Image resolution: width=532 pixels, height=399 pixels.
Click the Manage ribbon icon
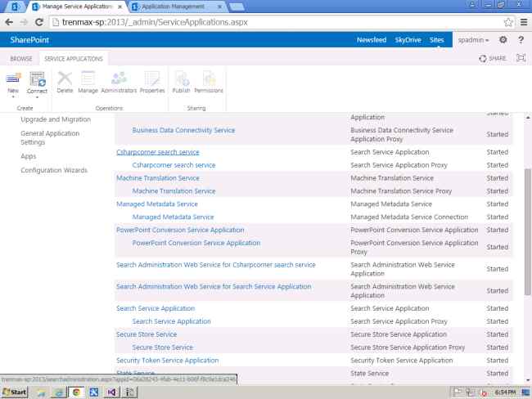(x=88, y=78)
